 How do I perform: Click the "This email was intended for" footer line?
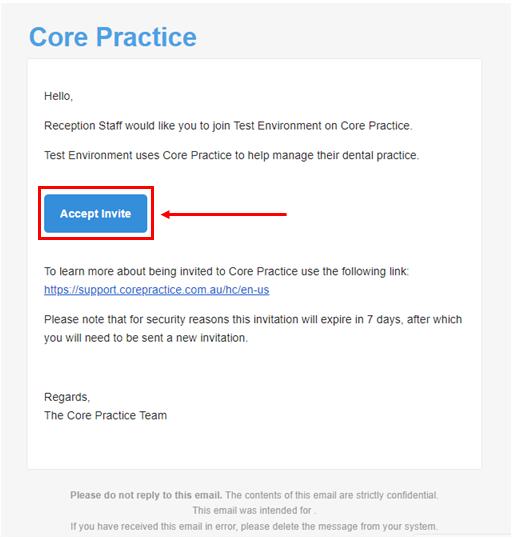[x=254, y=510]
